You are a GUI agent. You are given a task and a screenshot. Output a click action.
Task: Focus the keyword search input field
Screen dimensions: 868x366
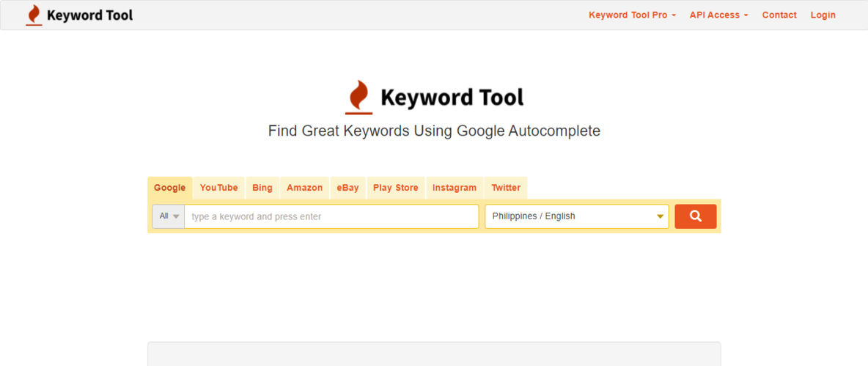[331, 216]
